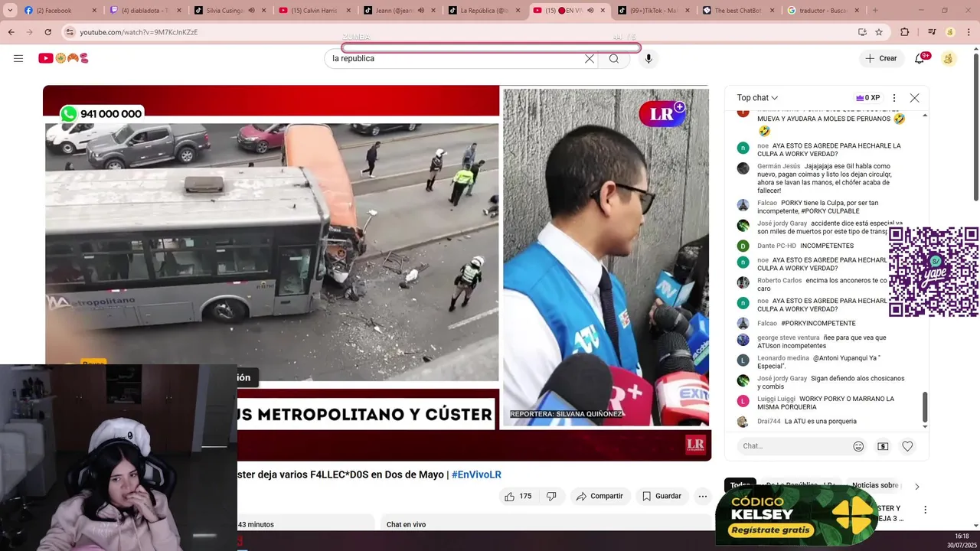980x551 pixels.
Task: Run the search with the magnifier button
Action: (614, 58)
